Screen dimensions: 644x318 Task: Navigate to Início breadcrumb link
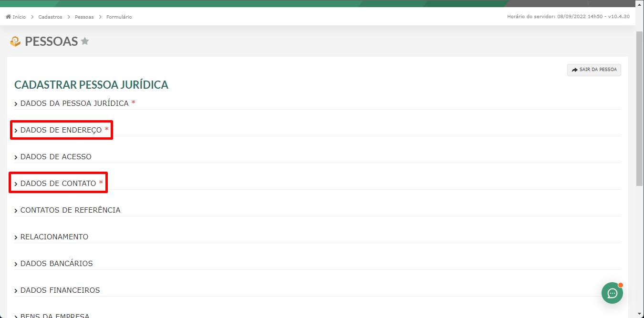[19, 17]
